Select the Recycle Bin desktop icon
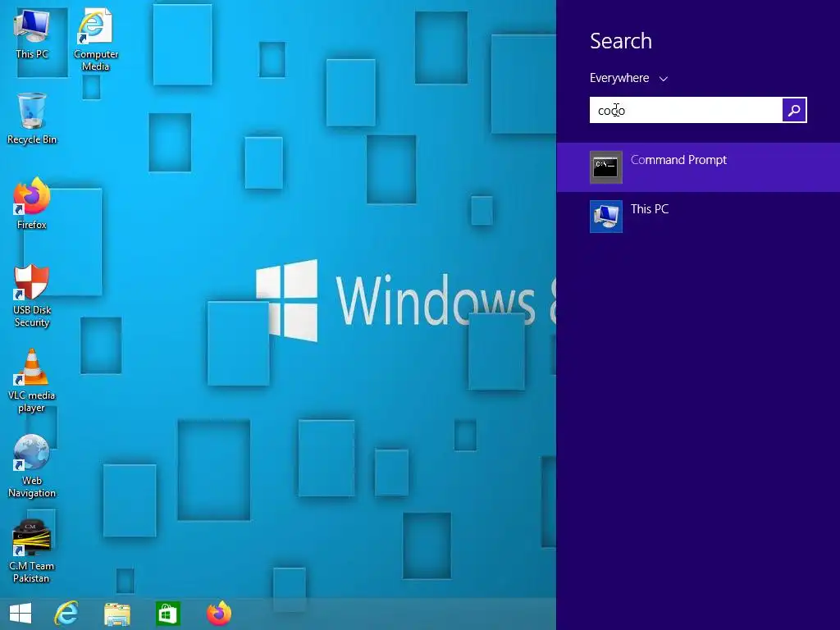The image size is (840, 630). [32, 119]
